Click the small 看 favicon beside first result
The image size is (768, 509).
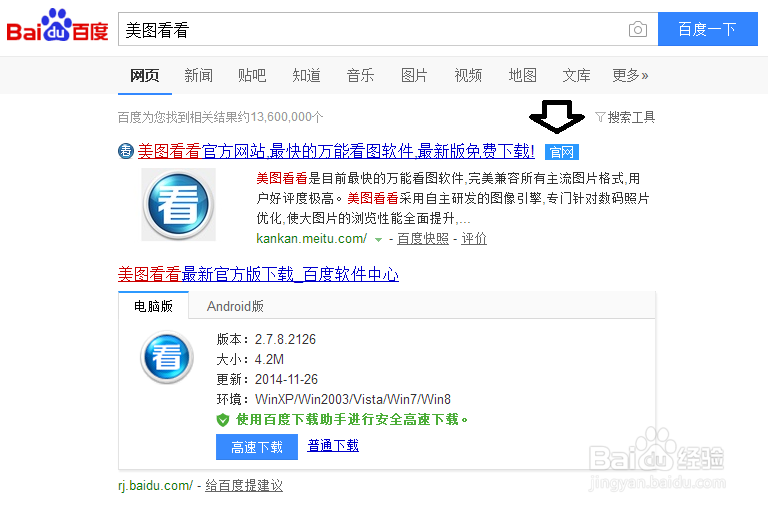[x=126, y=151]
